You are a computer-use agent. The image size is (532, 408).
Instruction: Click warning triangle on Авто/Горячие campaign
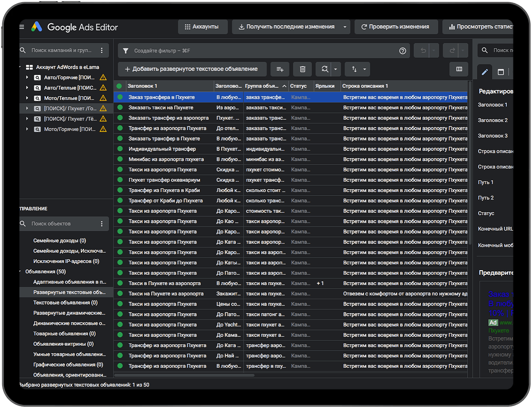(103, 77)
